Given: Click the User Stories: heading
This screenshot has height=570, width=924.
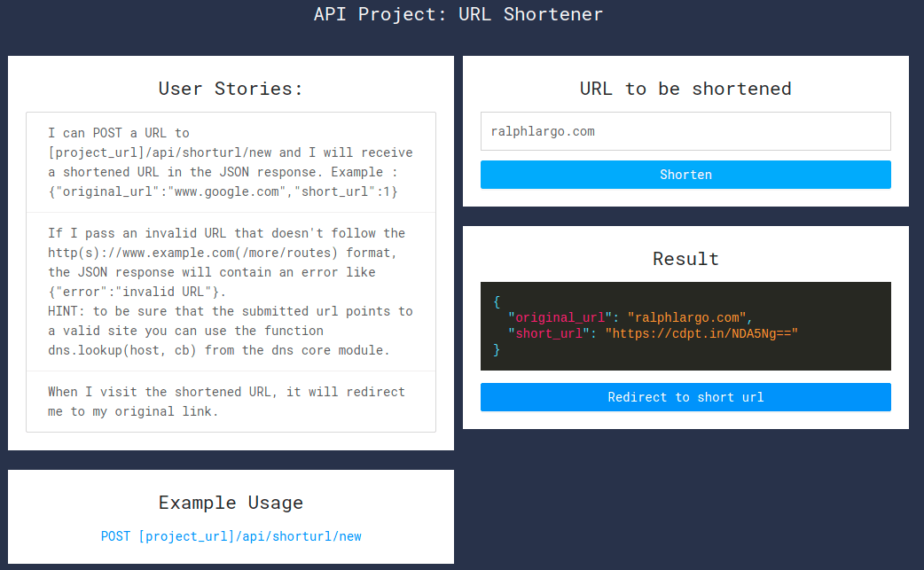Looking at the screenshot, I should (x=231, y=89).
